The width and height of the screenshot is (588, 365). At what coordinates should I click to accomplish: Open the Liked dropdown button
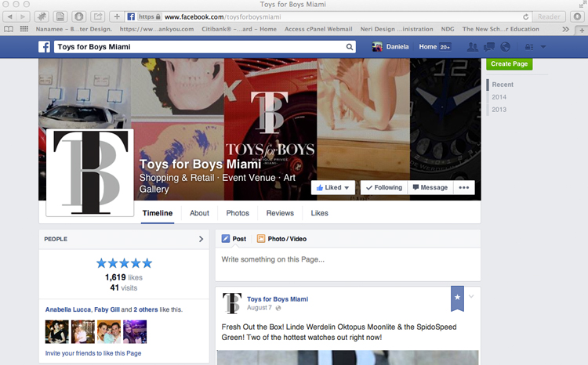pos(333,187)
